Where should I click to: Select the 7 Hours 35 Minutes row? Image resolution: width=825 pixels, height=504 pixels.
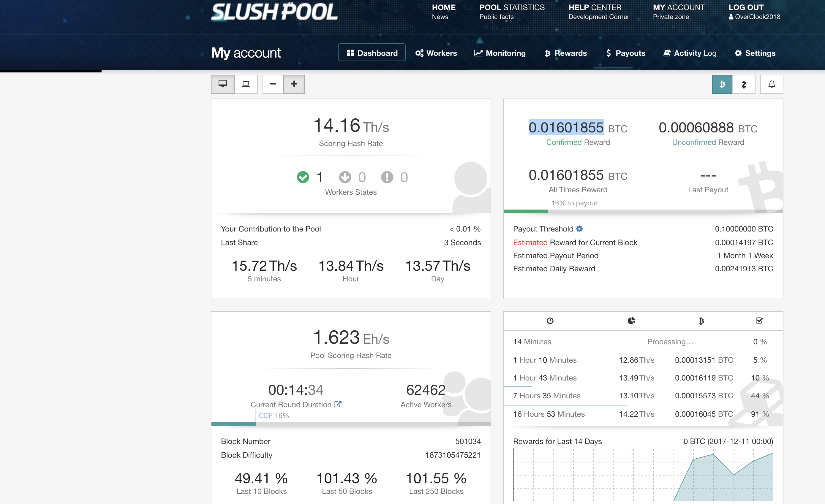tap(643, 396)
